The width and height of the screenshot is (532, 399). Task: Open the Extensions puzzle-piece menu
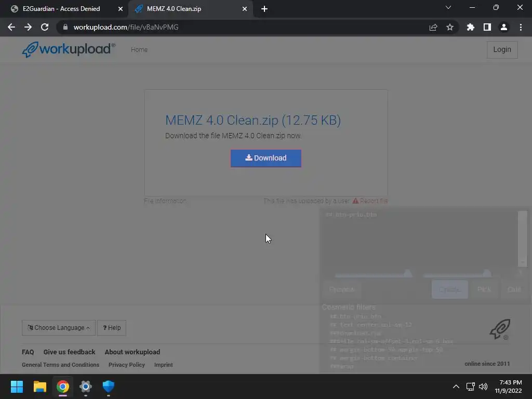(x=470, y=27)
